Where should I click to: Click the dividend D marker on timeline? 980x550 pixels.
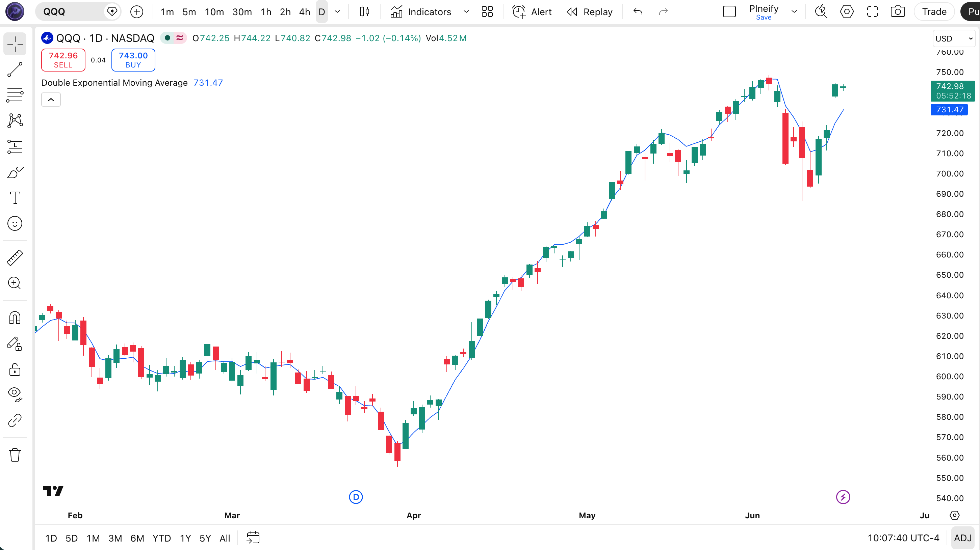356,497
